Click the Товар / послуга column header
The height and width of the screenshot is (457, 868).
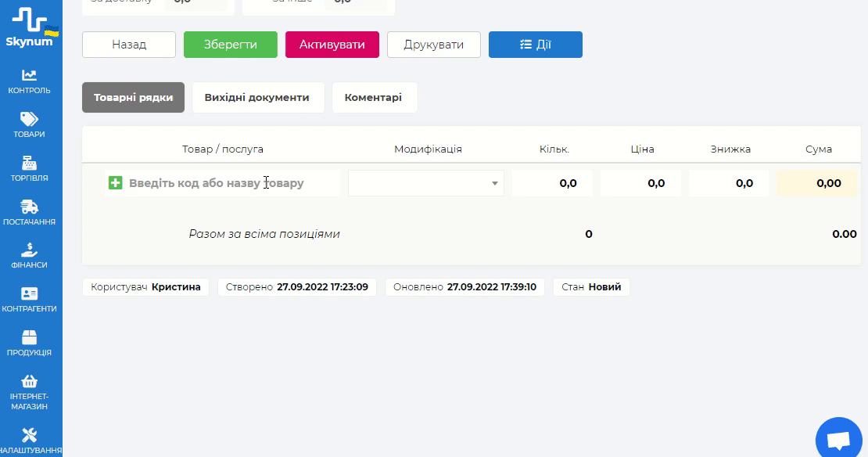223,149
